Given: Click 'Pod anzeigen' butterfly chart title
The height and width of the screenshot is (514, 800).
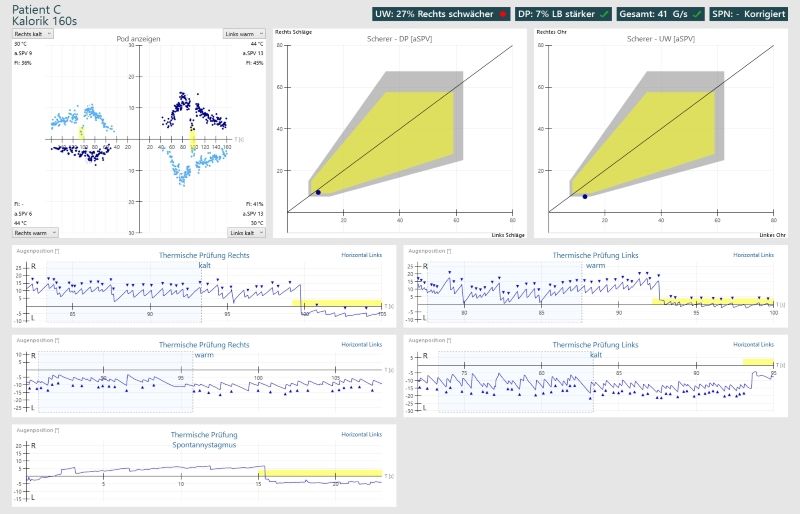Looking at the screenshot, I should pos(139,39).
